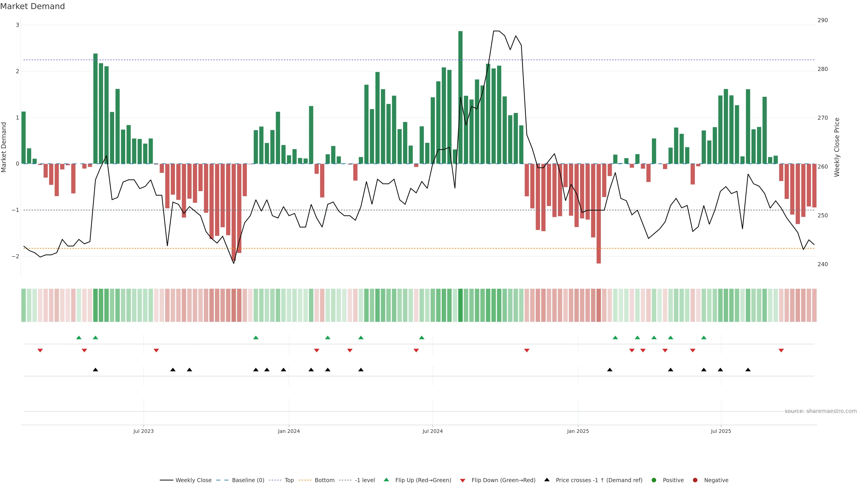Screen dimensions: 868x488
Task: Click the last red Flip Down marker
Action: 781,351
